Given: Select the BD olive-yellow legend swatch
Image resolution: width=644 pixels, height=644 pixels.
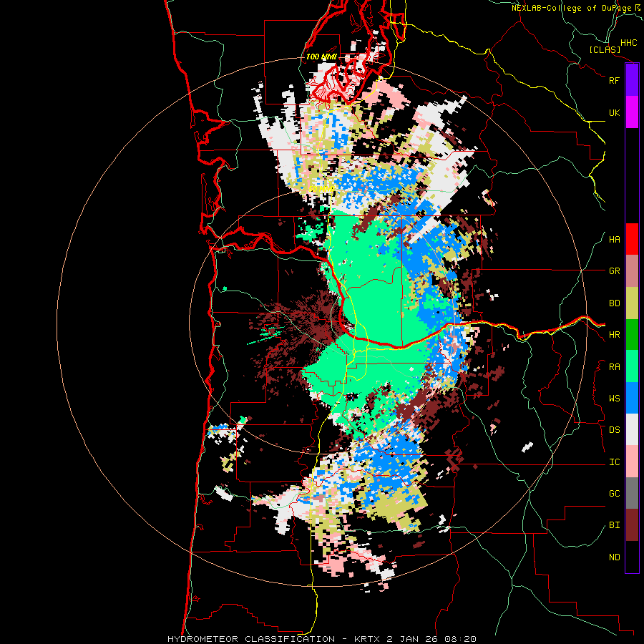Looking at the screenshot, I should point(632,303).
